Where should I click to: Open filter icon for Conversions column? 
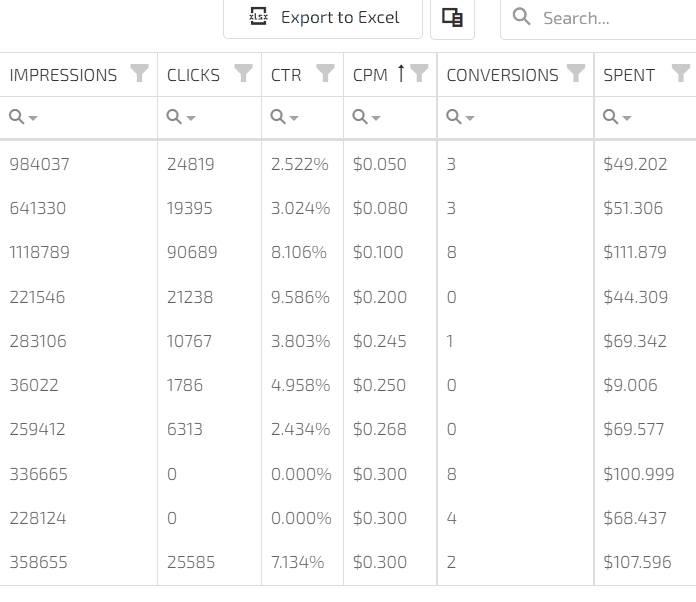click(x=576, y=73)
